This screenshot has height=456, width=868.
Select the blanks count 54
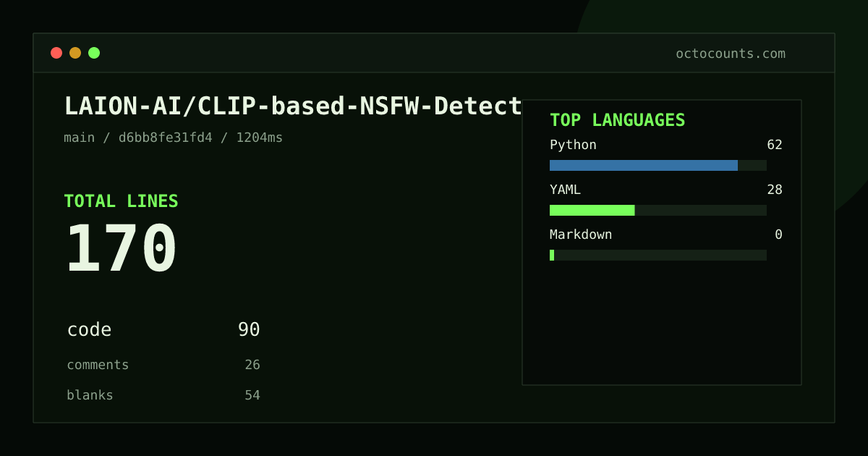click(x=252, y=395)
